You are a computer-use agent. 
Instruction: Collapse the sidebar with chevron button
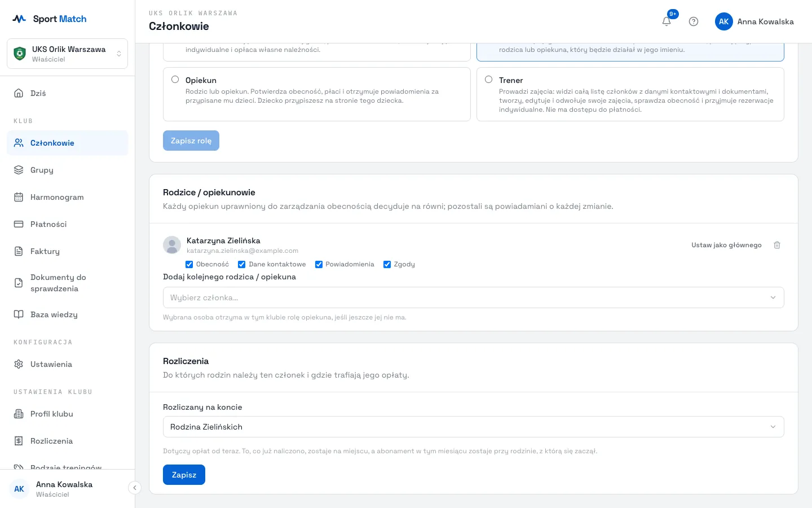(134, 488)
